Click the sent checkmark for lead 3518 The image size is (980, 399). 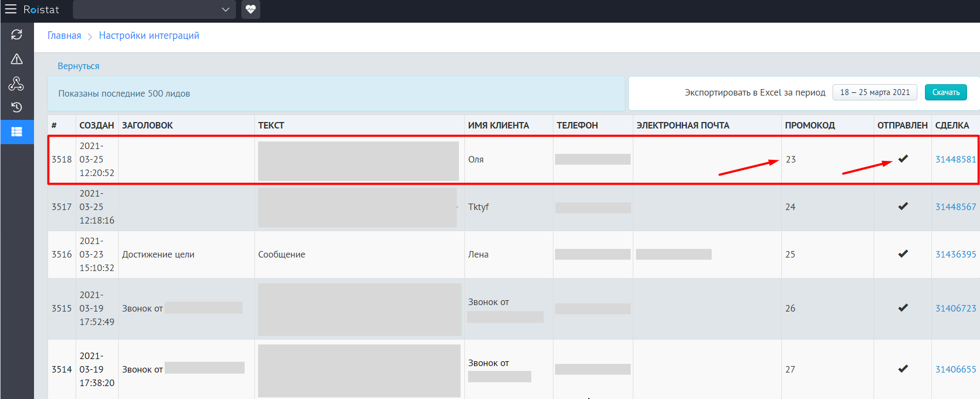click(903, 159)
